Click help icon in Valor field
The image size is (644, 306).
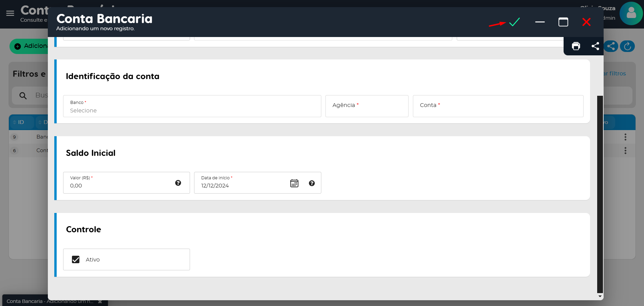click(178, 183)
